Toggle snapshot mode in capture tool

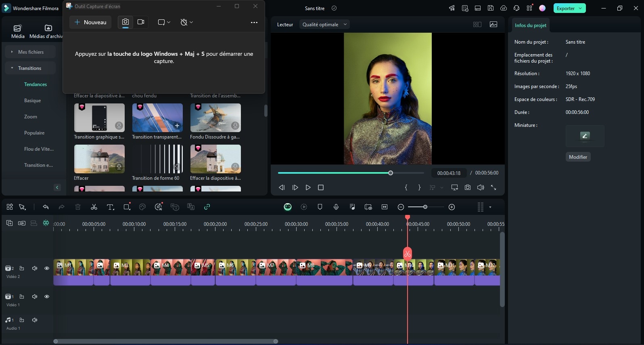pos(125,22)
